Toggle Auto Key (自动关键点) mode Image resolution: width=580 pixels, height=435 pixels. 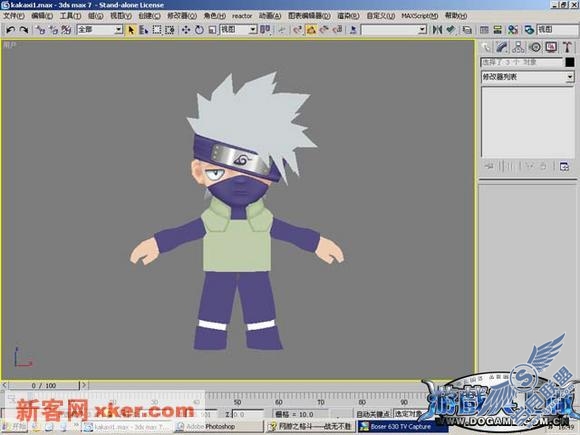coord(373,414)
